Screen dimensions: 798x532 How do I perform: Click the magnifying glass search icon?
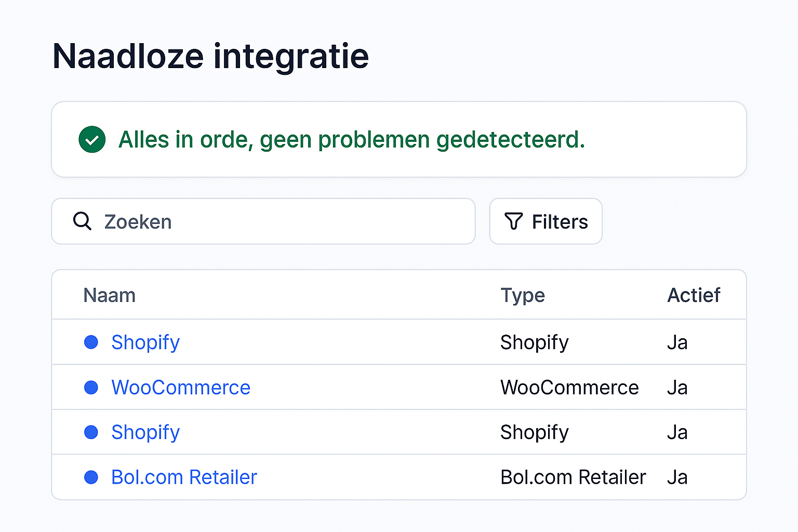(82, 221)
